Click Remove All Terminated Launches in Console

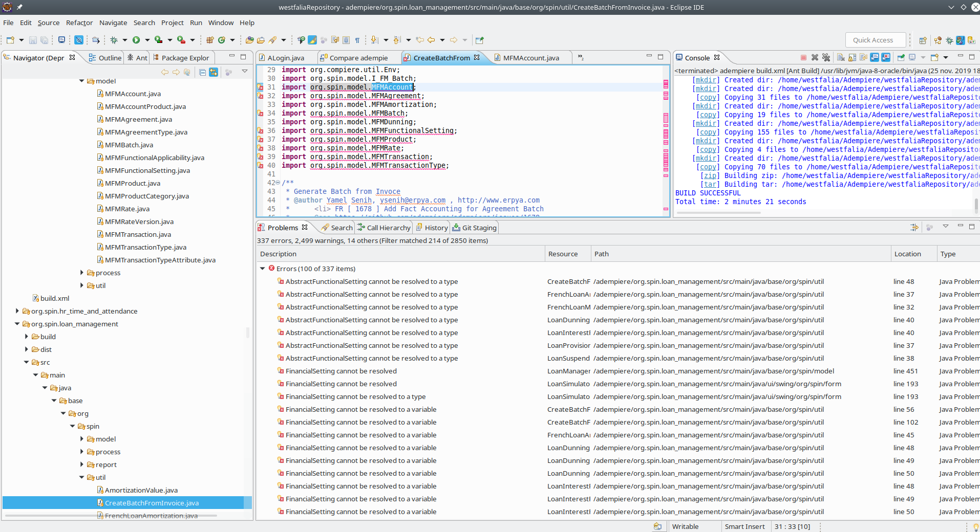[826, 57]
